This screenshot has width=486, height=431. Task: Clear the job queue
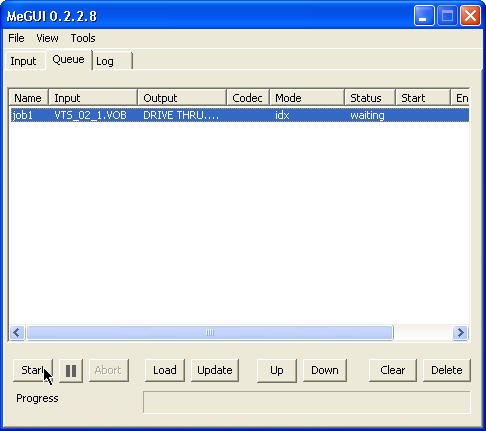tap(393, 370)
